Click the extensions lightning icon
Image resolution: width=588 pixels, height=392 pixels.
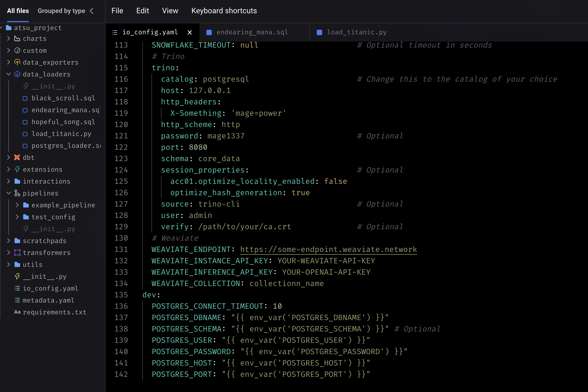tap(17, 170)
